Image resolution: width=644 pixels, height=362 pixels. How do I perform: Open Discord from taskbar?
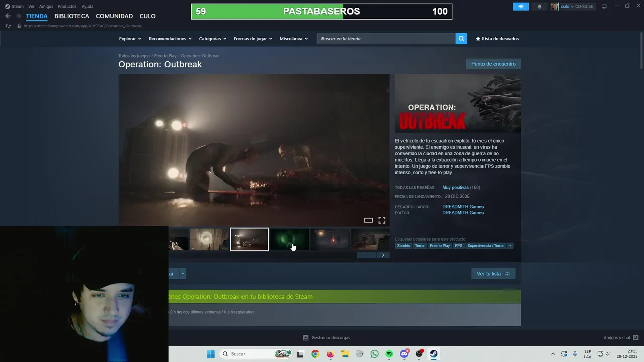[x=404, y=354]
